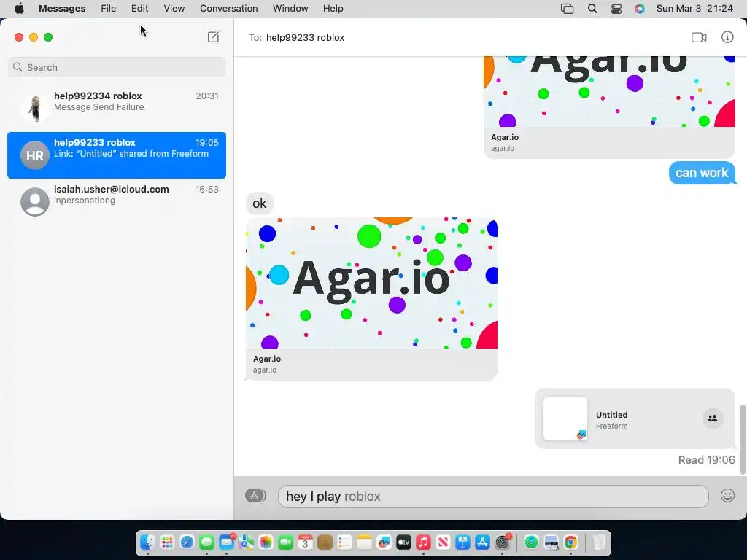Open Notes from the Dock
This screenshot has height=560, width=747.
pyautogui.click(x=364, y=542)
